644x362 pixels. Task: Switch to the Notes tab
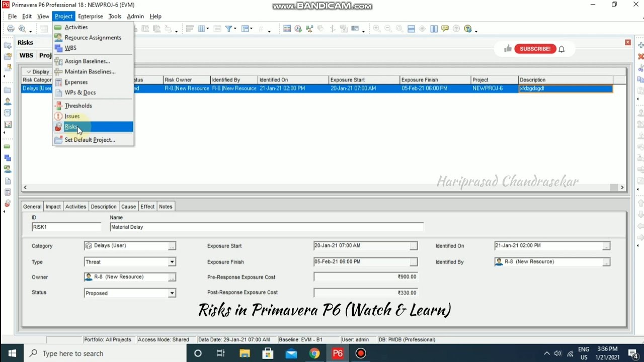click(x=166, y=207)
